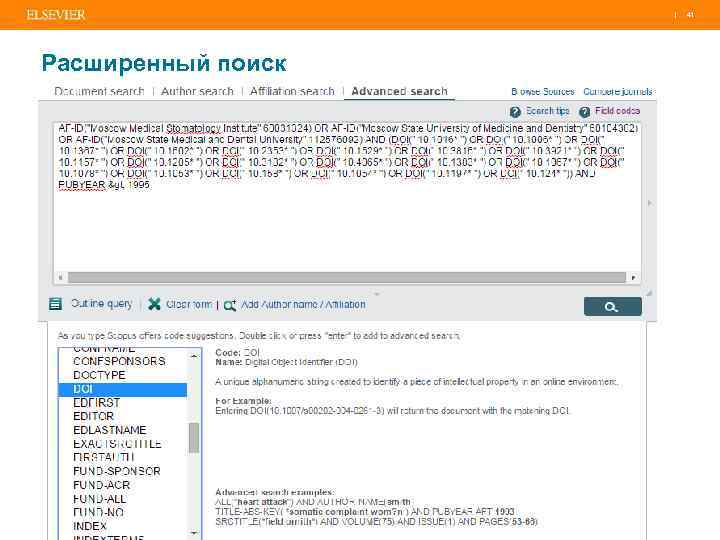This screenshot has height=540, width=720.
Task: Click field code list scroll-down arrow
Action: [x=194, y=533]
